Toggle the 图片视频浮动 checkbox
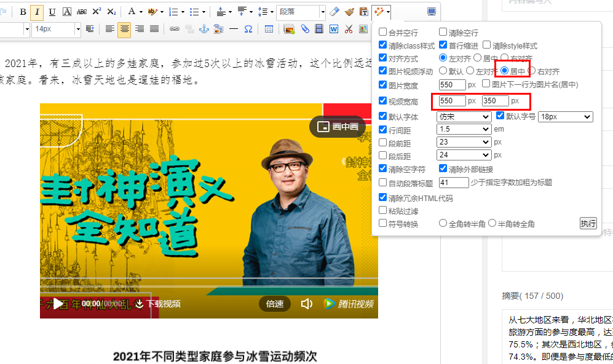This screenshot has width=613, height=364. coord(382,71)
